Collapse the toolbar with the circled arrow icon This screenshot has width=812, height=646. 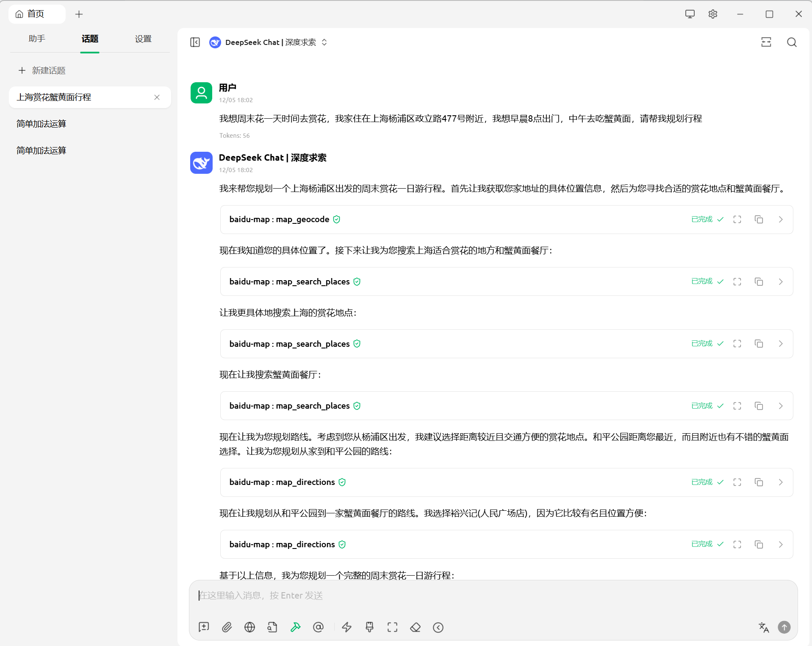tap(438, 627)
